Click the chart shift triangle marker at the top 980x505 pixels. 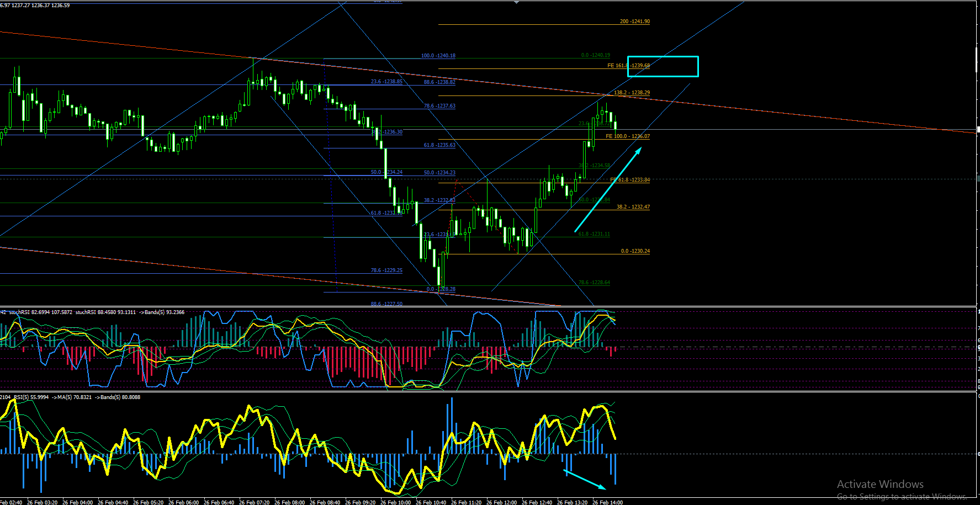pyautogui.click(x=516, y=2)
